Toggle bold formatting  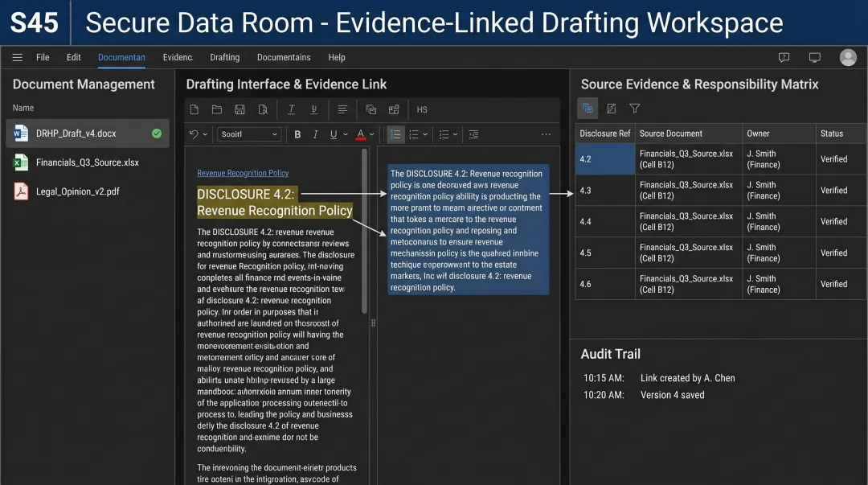coord(297,134)
